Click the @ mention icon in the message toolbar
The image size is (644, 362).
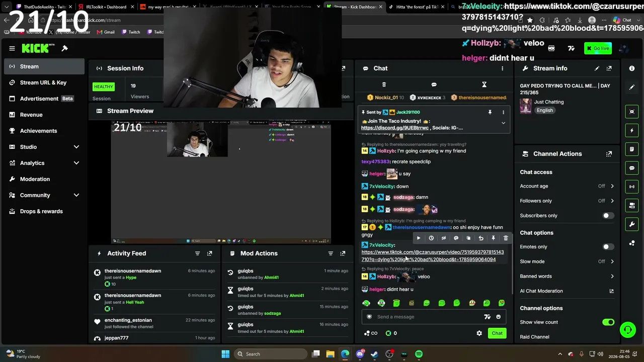point(456,238)
